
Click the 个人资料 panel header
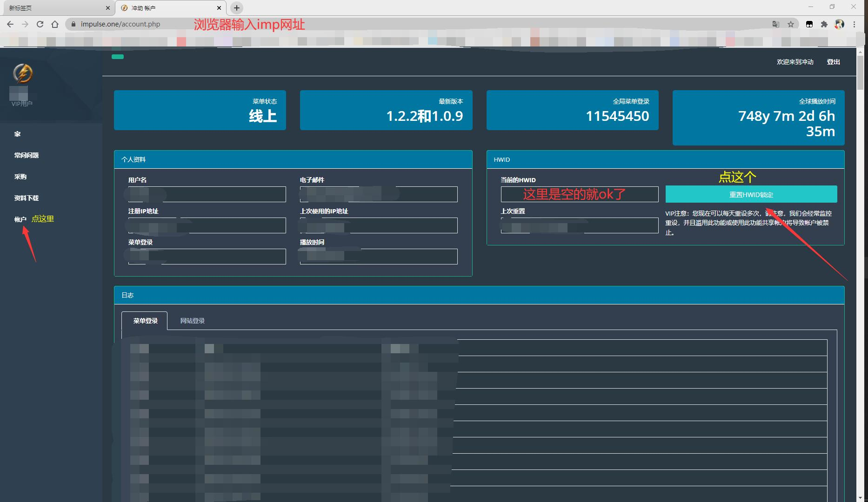click(293, 159)
